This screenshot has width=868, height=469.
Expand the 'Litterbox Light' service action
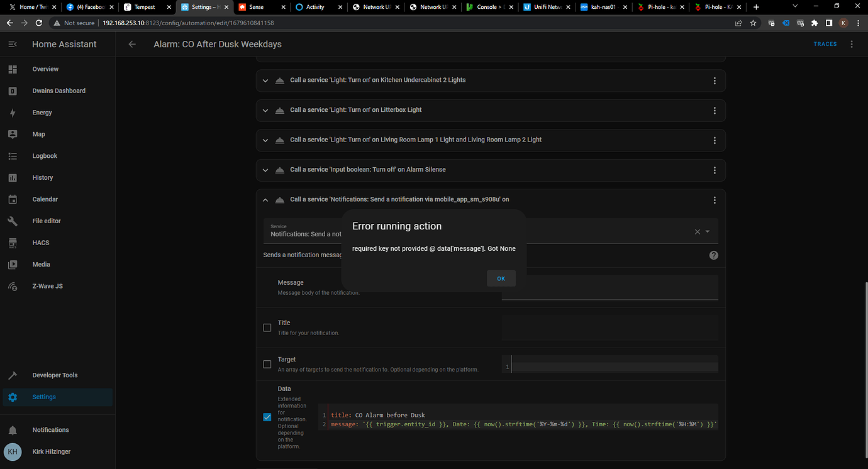tap(265, 110)
